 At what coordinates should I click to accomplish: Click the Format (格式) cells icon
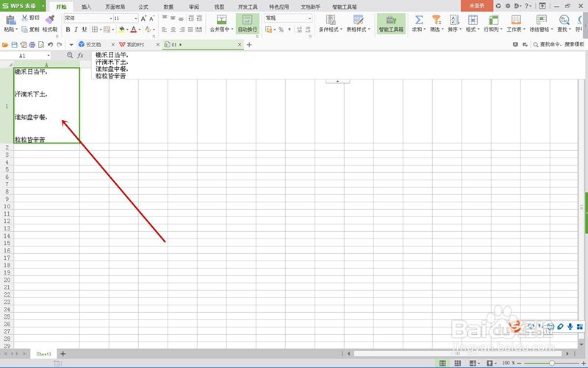(x=473, y=20)
